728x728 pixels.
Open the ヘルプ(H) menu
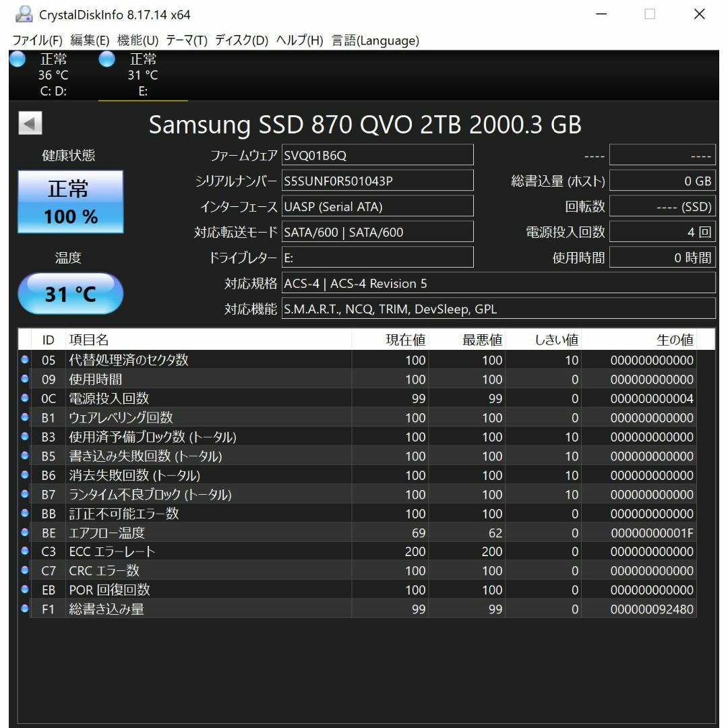299,40
